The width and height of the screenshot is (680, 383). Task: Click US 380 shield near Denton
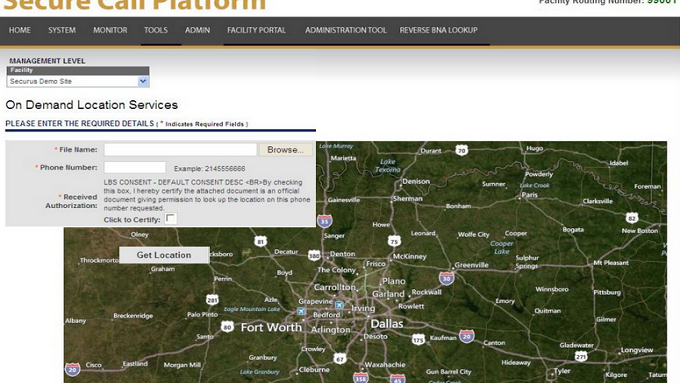pyautogui.click(x=314, y=255)
